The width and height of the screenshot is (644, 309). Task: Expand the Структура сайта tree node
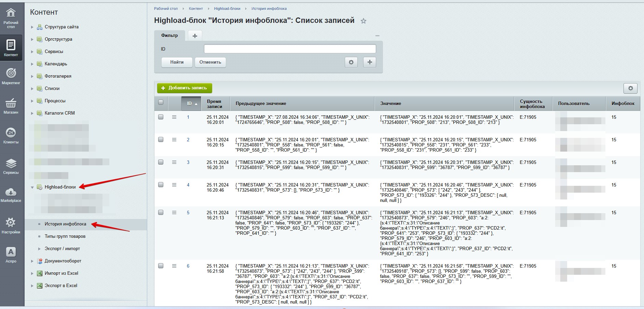[x=32, y=27]
